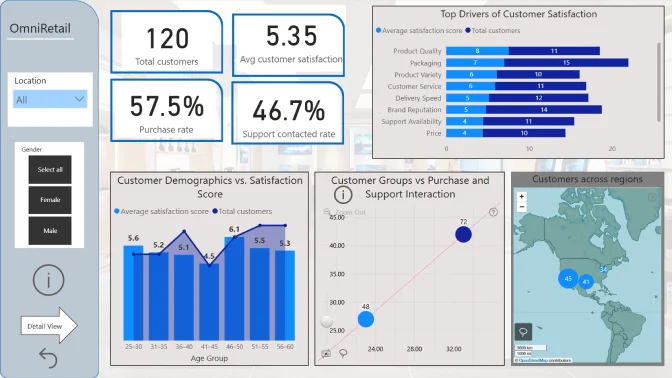Expand the Location dropdown chevron arrow
The height and width of the screenshot is (378, 672).
[79, 99]
